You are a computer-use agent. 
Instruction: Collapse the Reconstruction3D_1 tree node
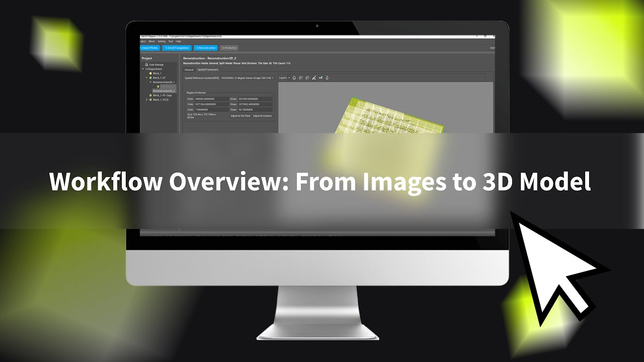(x=150, y=82)
